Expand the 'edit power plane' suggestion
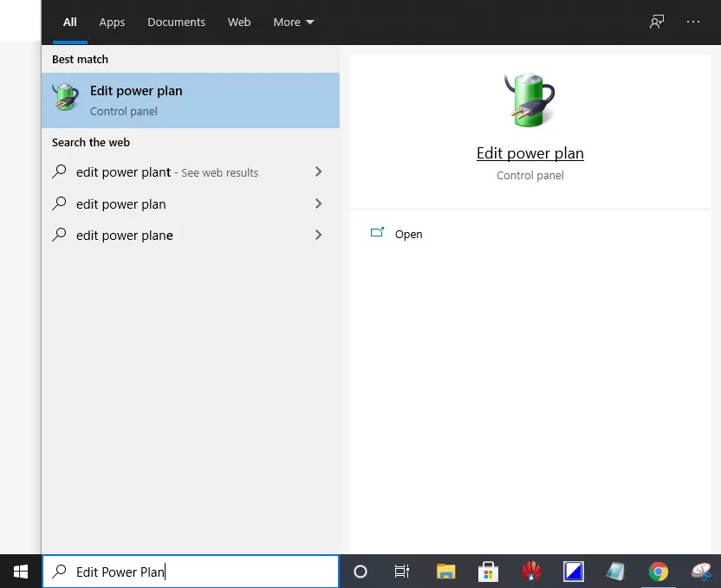The width and height of the screenshot is (721, 588). pyautogui.click(x=318, y=235)
